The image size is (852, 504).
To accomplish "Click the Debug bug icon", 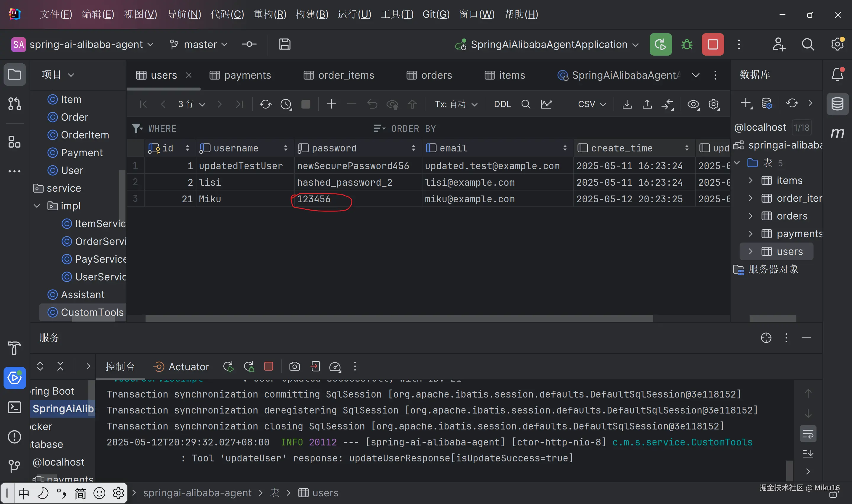I will click(687, 44).
